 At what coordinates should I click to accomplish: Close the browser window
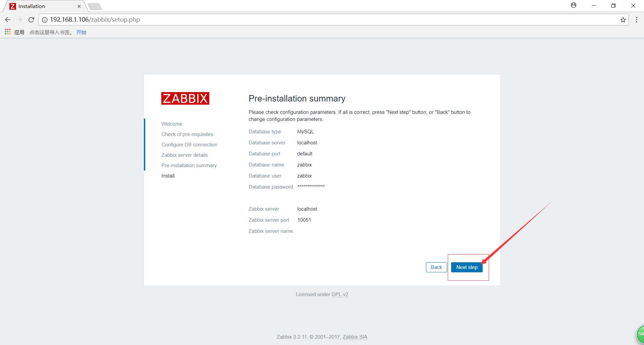pyautogui.click(x=633, y=6)
